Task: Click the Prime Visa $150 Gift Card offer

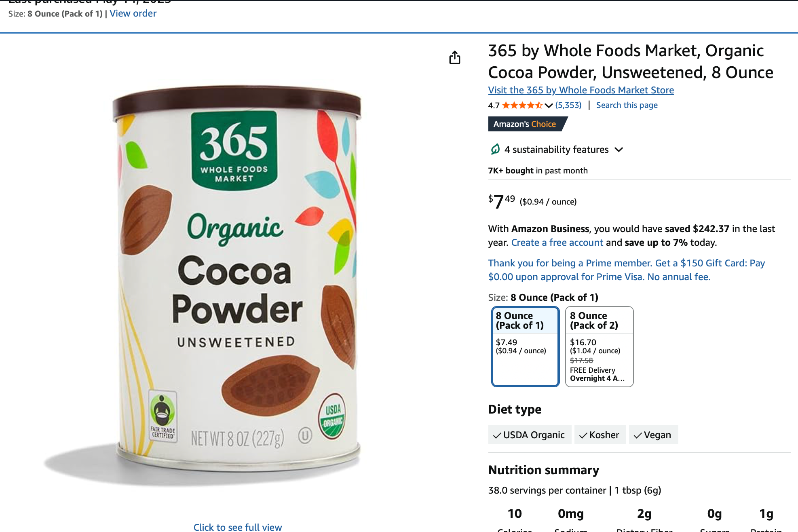Action: (x=626, y=270)
